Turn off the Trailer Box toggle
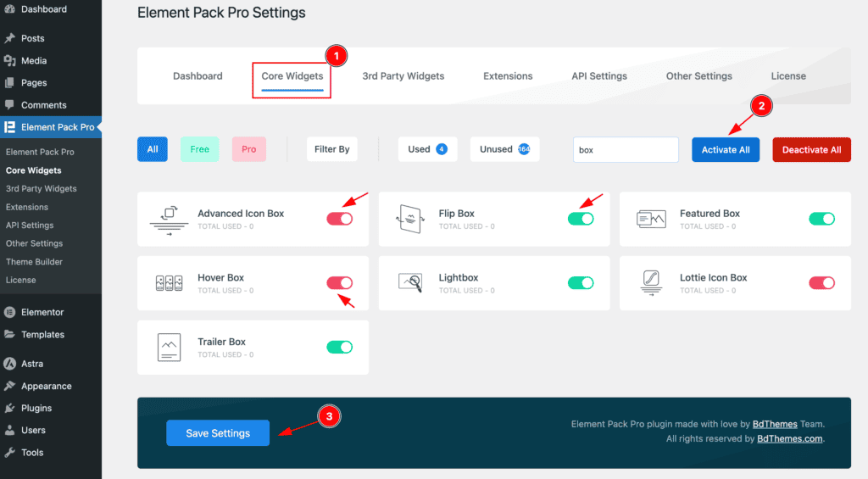 tap(339, 348)
